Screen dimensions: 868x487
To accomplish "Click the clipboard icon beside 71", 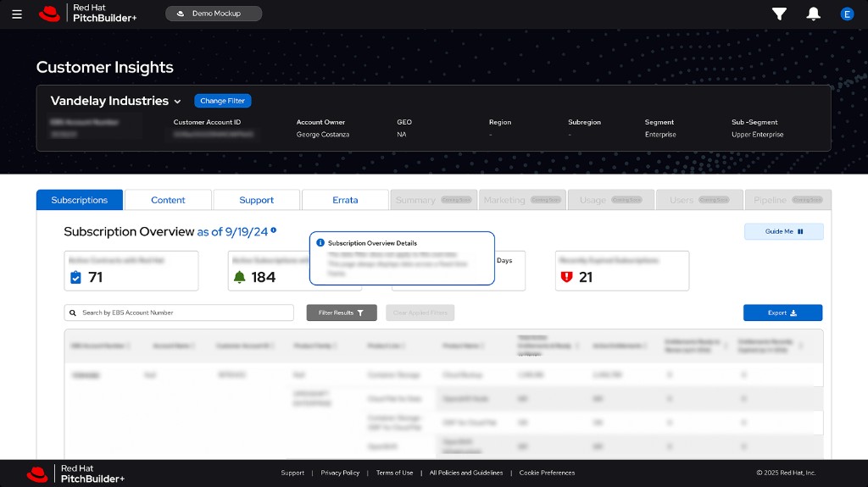I will [75, 277].
